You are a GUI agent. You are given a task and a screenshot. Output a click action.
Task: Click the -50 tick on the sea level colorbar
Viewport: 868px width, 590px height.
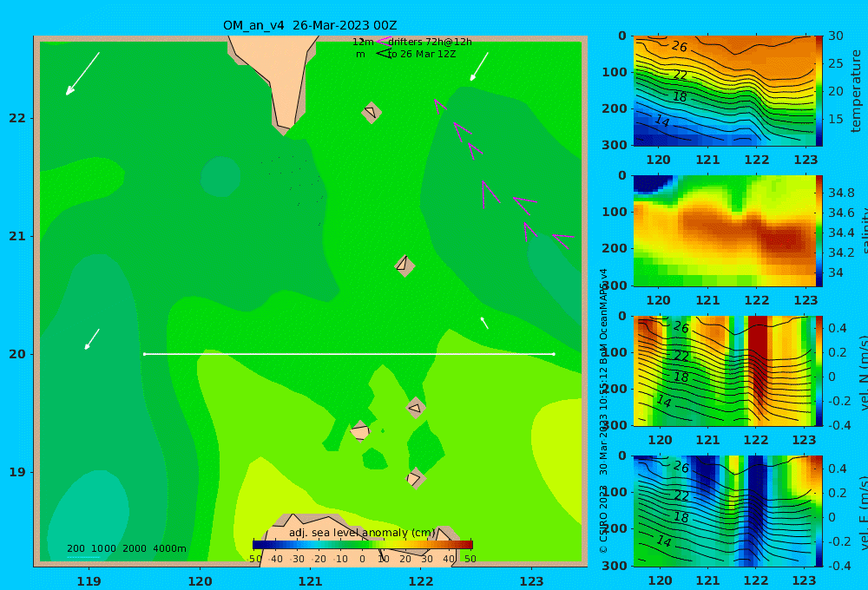pyautogui.click(x=254, y=559)
